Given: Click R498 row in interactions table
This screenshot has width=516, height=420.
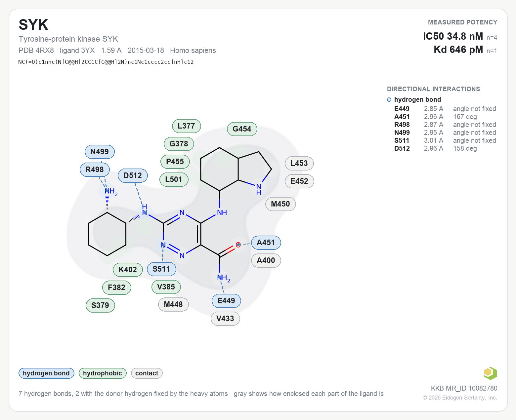Looking at the screenshot, I should tap(445, 125).
